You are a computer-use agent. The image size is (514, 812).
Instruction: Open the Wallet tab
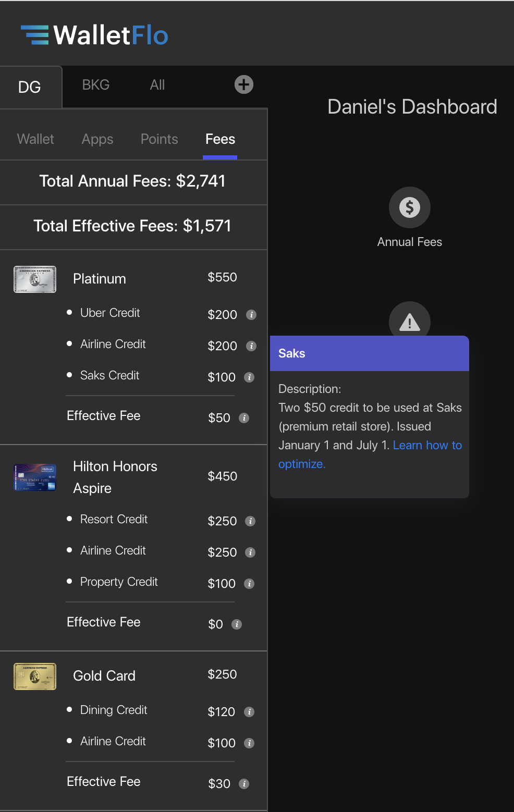[35, 139]
